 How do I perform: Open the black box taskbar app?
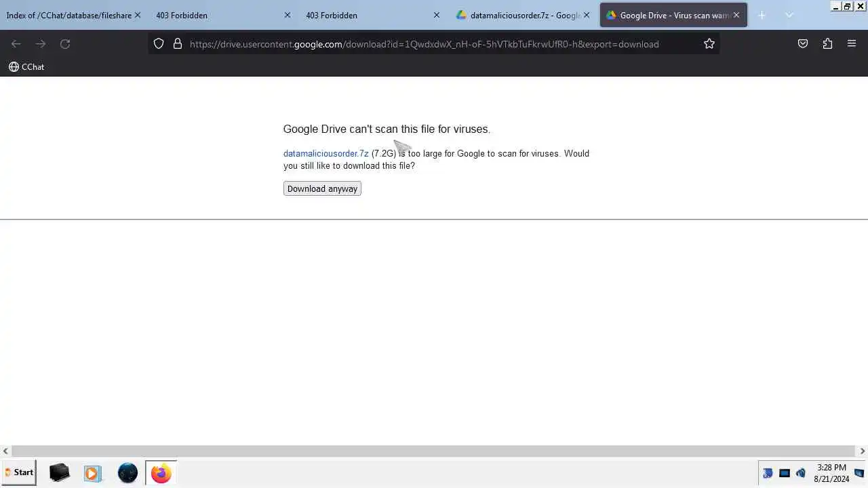tap(59, 472)
